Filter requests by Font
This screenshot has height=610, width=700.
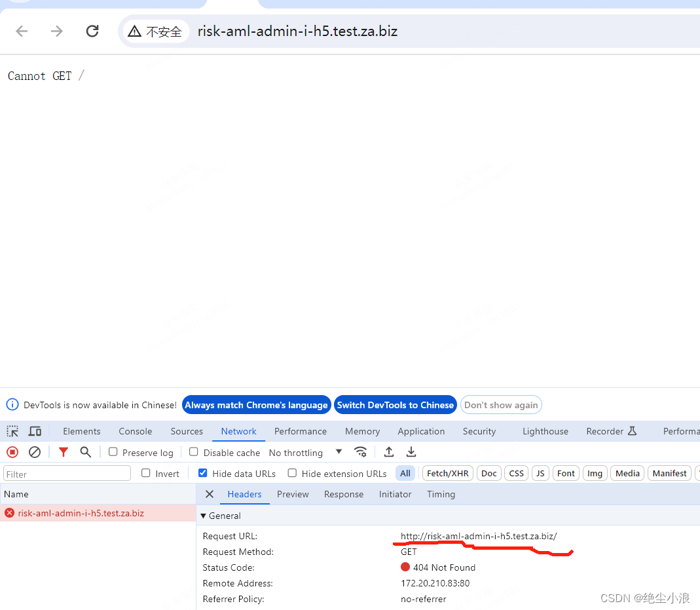tap(566, 473)
